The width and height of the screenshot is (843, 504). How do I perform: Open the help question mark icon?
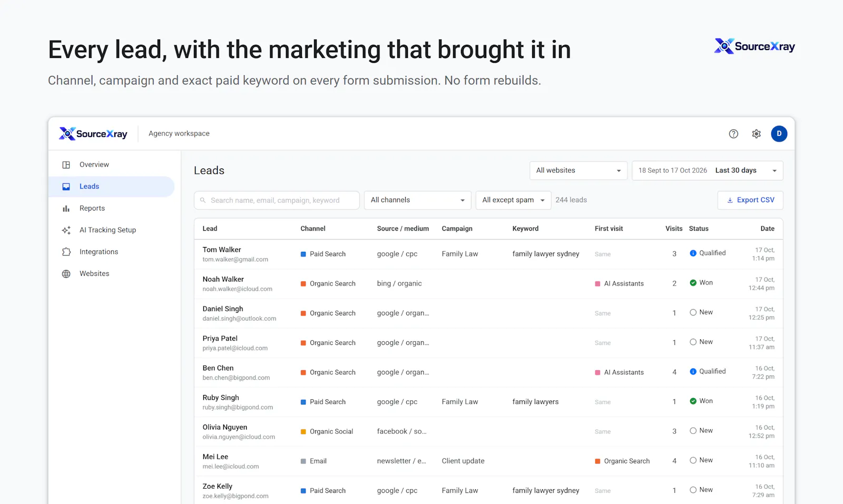pyautogui.click(x=733, y=134)
